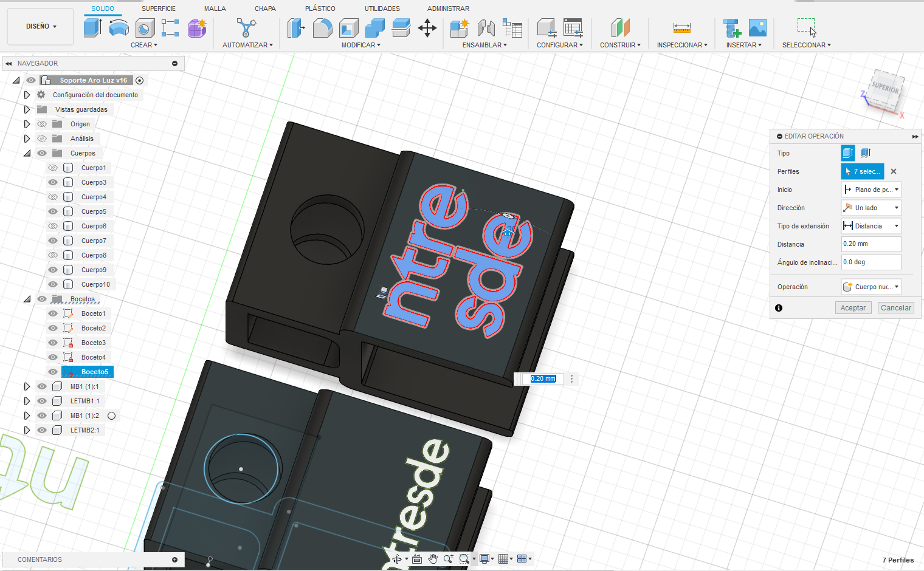Screen dimensions: 924x571
Task: Choose the Create Sketch icon
Action: (x=170, y=28)
